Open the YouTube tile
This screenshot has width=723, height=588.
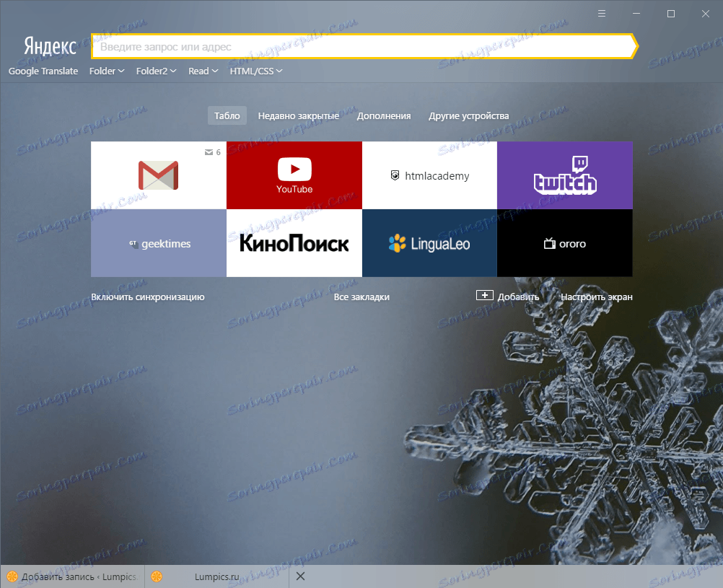click(294, 175)
